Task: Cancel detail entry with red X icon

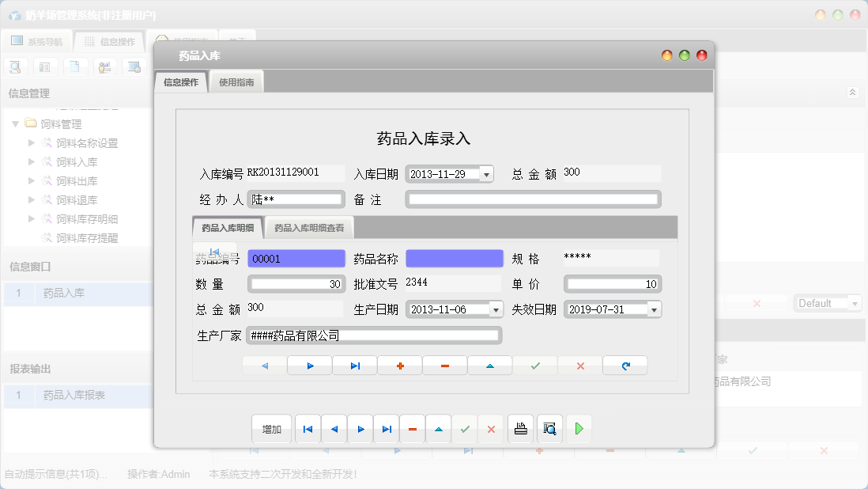Action: (x=579, y=365)
